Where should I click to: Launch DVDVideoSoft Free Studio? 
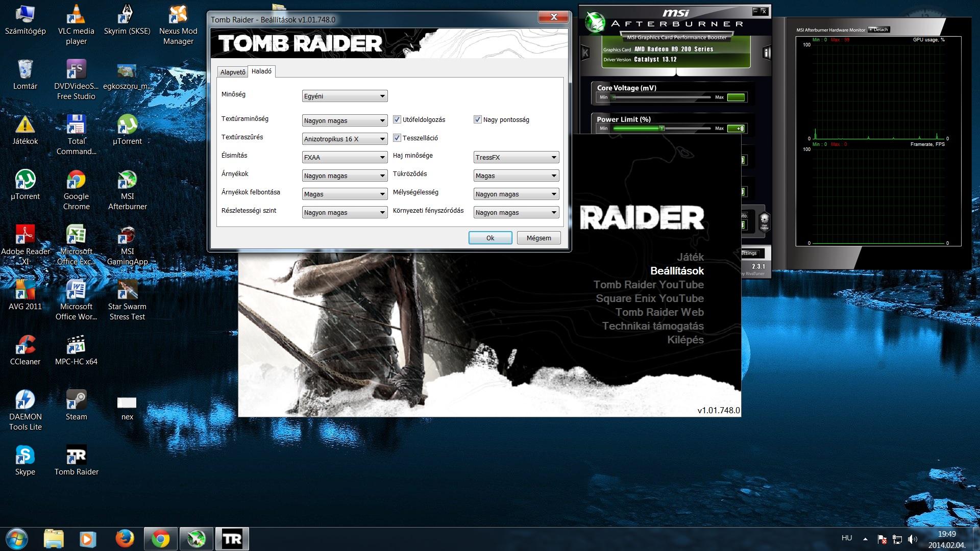click(76, 80)
